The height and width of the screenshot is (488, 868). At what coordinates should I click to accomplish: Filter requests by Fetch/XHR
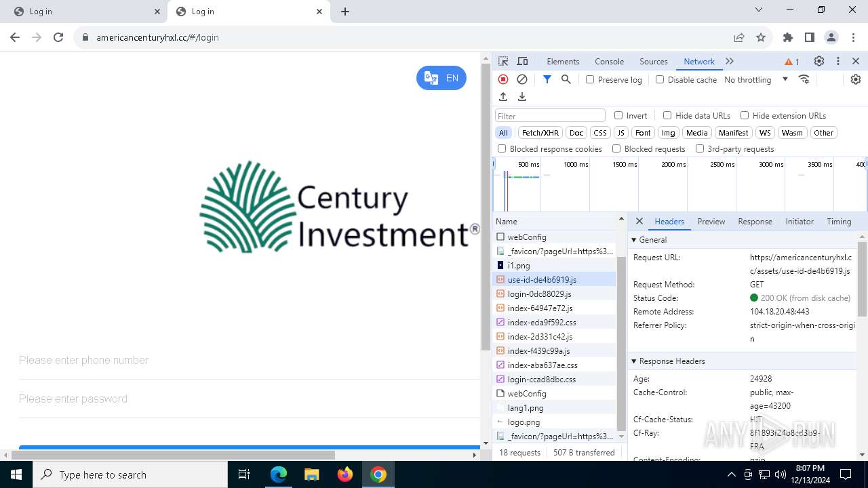pos(540,133)
